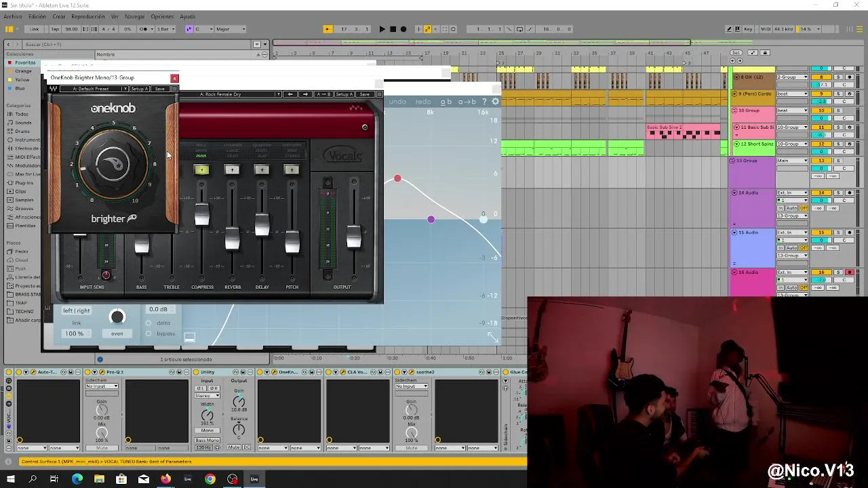Toggle the lit Push button above Compress

click(x=201, y=169)
